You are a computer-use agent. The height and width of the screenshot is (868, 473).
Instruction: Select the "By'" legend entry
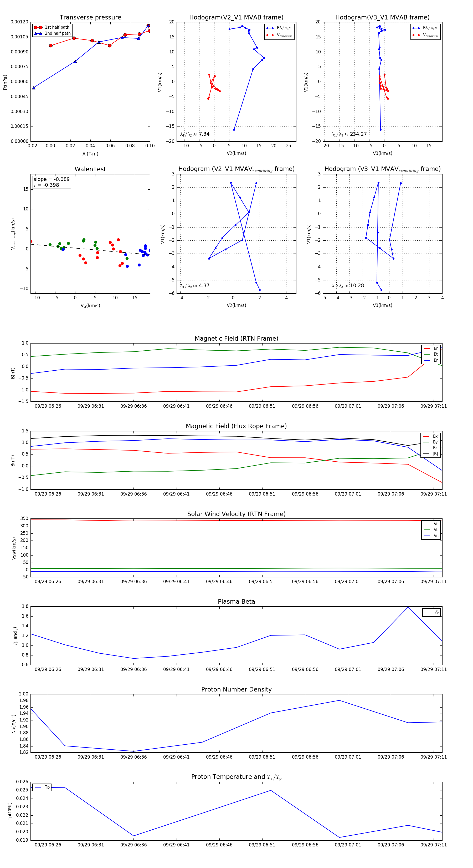(431, 442)
